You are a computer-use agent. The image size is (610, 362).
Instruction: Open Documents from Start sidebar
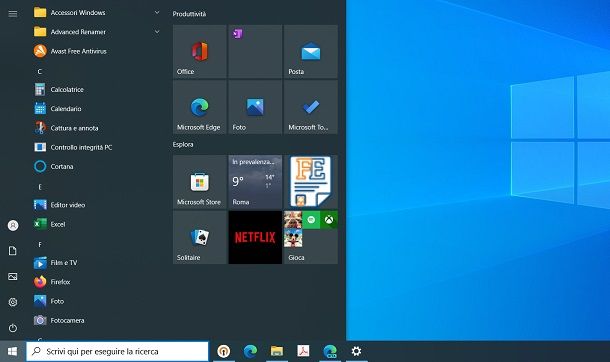(13, 251)
